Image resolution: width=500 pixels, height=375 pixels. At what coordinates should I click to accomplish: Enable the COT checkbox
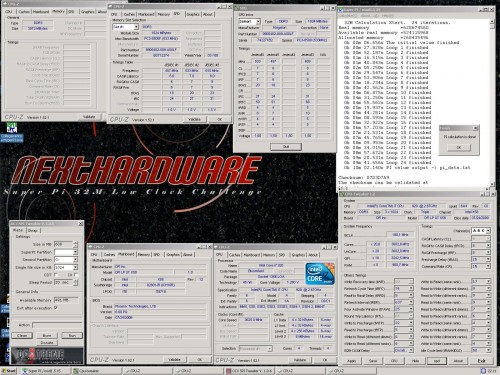point(56,275)
